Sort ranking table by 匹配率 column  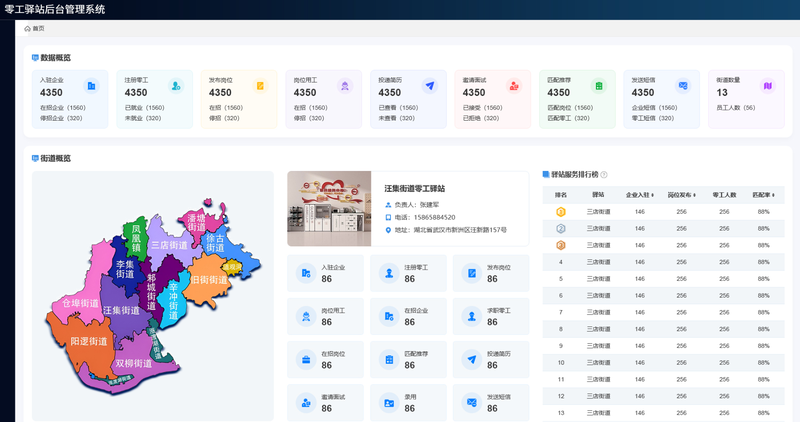click(763, 195)
